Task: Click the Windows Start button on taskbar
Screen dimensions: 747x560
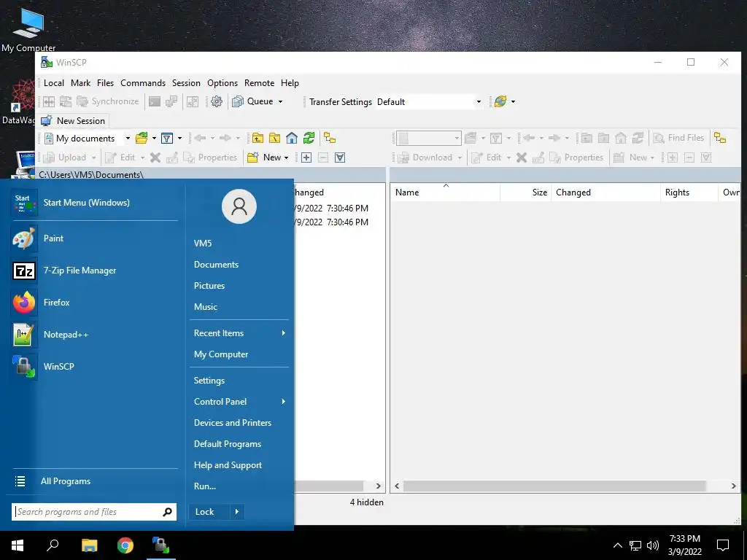Action: tap(18, 545)
